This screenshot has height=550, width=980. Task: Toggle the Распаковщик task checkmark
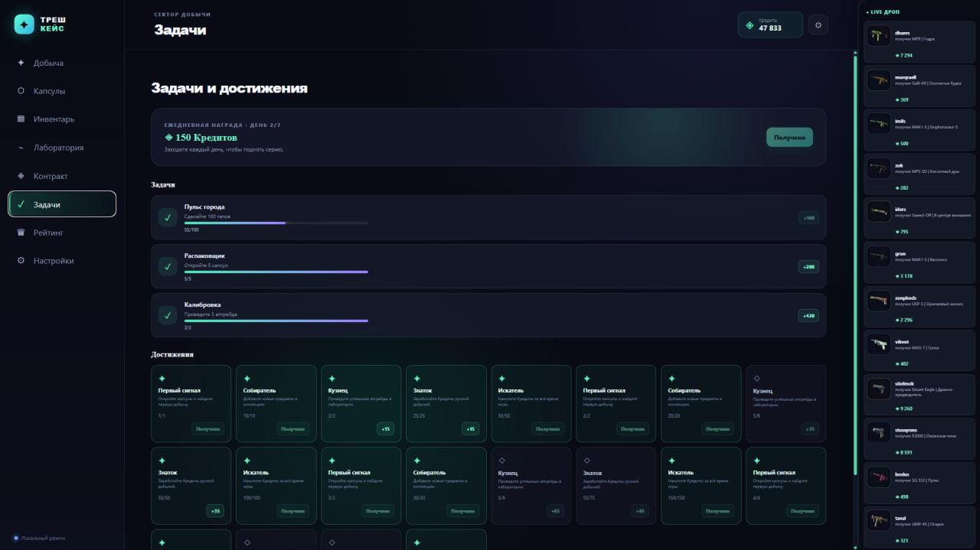pos(168,266)
